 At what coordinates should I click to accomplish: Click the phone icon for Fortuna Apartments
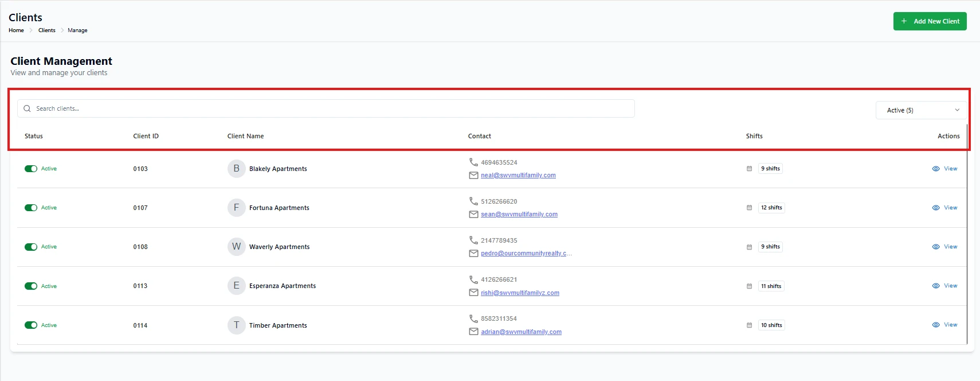473,201
